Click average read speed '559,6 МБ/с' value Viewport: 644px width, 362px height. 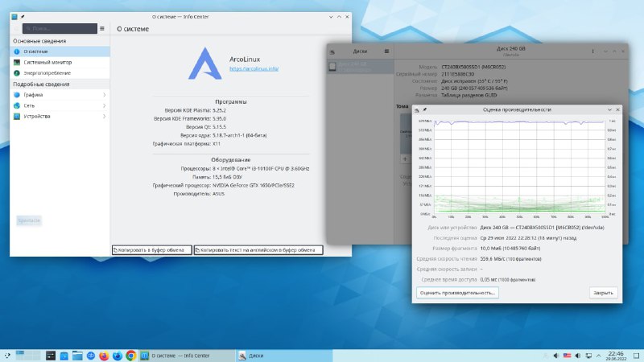point(510,259)
